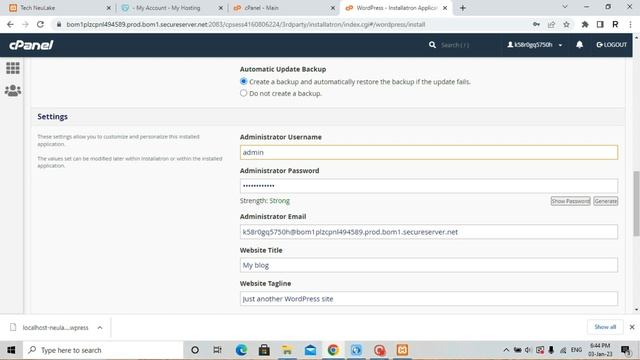Click the Administrator Password field

pos(429,186)
